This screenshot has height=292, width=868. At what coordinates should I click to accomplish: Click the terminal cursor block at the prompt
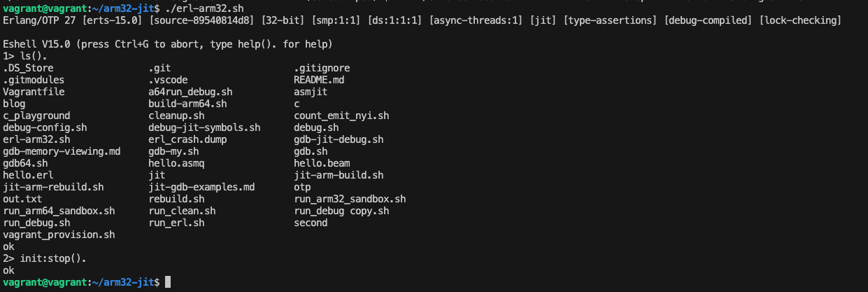click(x=168, y=282)
